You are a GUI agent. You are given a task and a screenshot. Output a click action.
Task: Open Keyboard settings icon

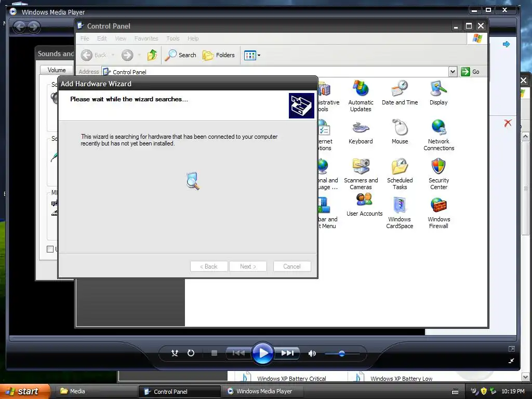pyautogui.click(x=361, y=132)
